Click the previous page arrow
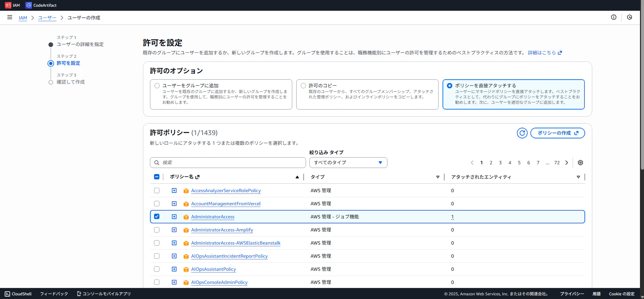644x299 pixels. (x=472, y=163)
